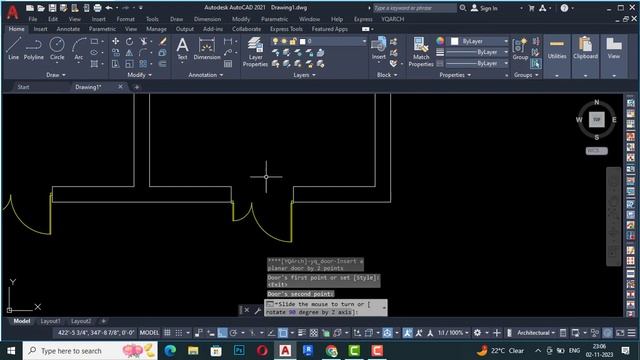
Task: Select the Stretch tool in Modify panel
Action: (x=116, y=64)
